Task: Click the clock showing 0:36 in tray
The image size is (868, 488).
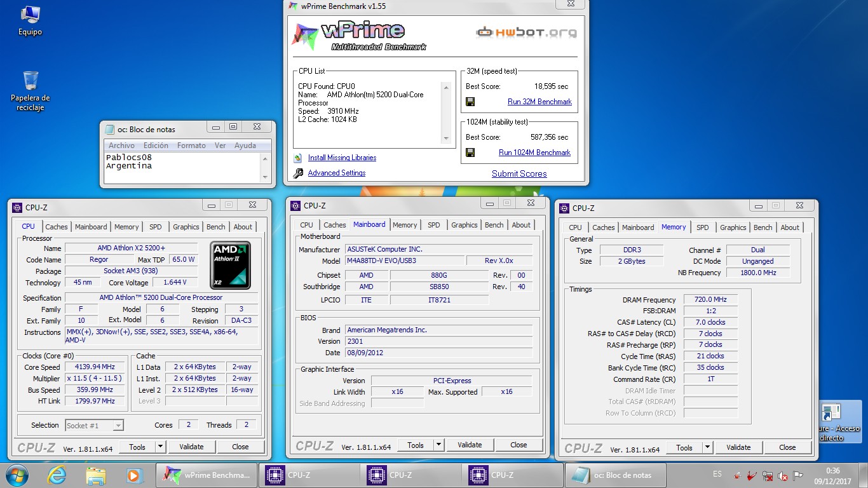Action: [x=833, y=471]
